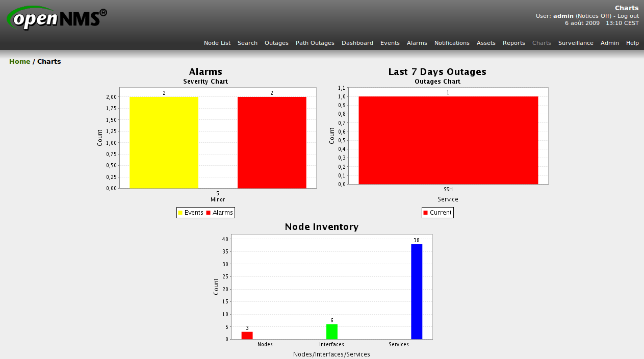Open the Alarms page from navigation
This screenshot has height=359, width=644.
[x=417, y=43]
